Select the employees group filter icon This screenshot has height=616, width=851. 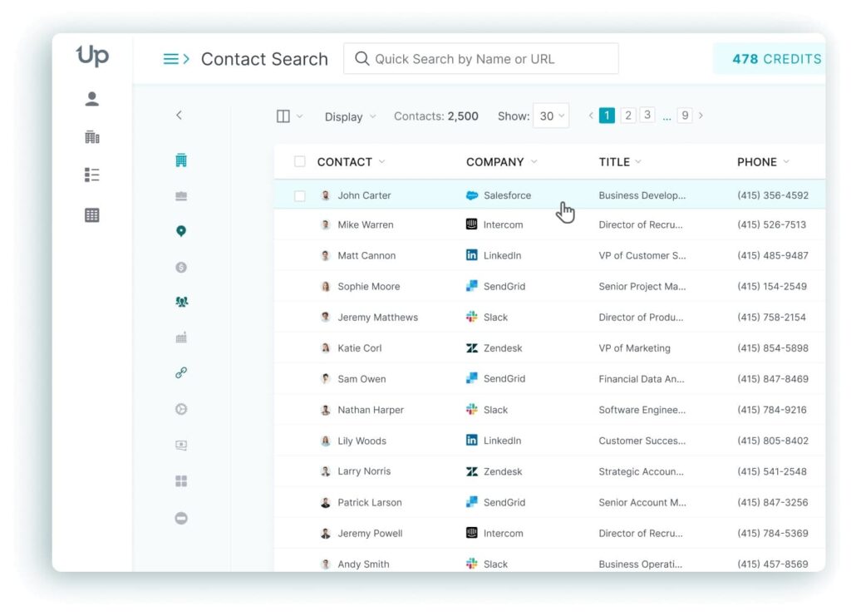(x=181, y=303)
